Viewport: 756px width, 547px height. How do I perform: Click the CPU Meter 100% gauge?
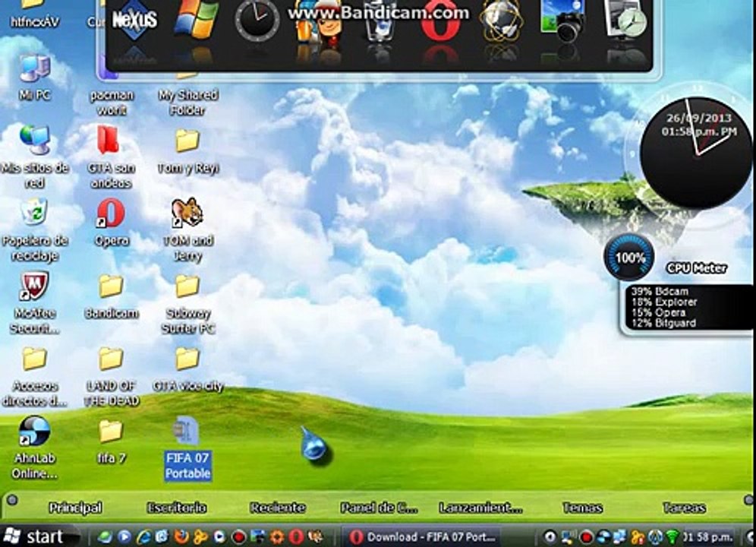(x=628, y=258)
